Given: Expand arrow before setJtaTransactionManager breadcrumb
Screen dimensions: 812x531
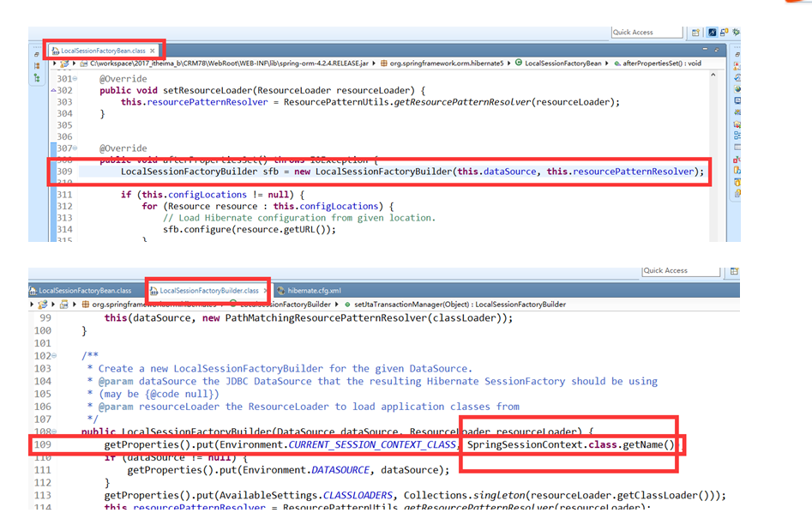Looking at the screenshot, I should tap(337, 305).
